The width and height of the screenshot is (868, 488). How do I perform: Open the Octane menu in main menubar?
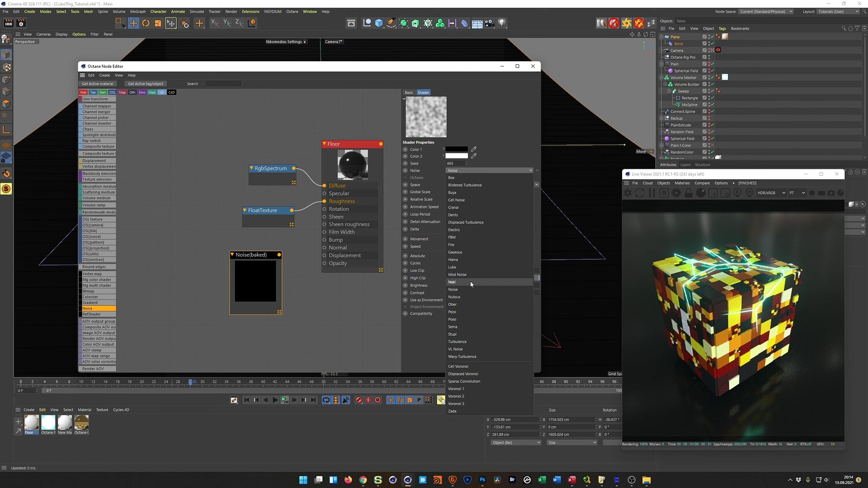pyautogui.click(x=292, y=12)
